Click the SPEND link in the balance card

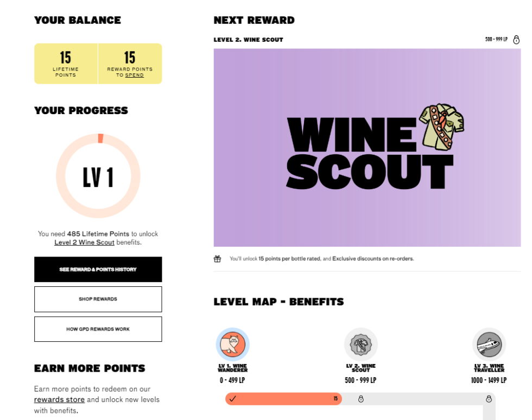pos(134,75)
